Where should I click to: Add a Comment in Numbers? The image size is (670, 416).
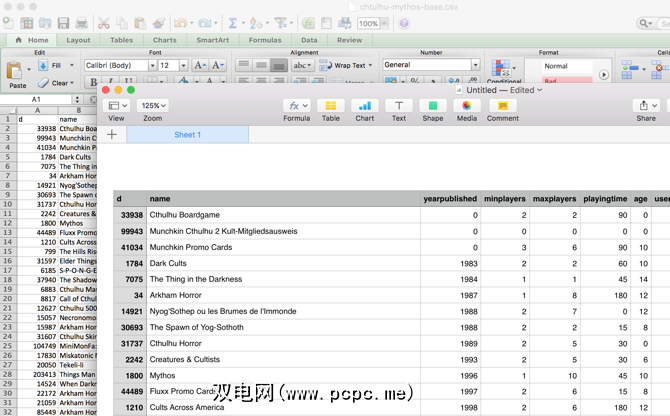[502, 106]
